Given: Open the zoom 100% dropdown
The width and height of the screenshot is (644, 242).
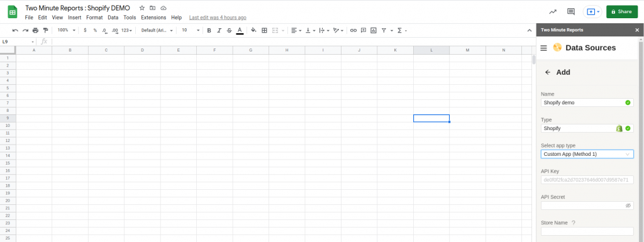Looking at the screenshot, I should 67,30.
